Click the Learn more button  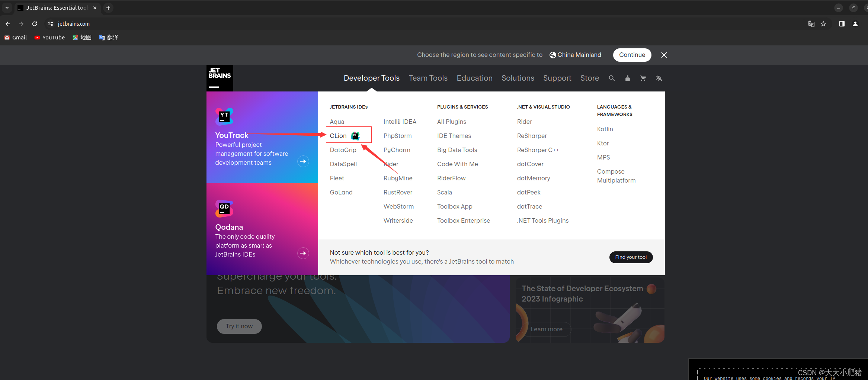pos(547,329)
